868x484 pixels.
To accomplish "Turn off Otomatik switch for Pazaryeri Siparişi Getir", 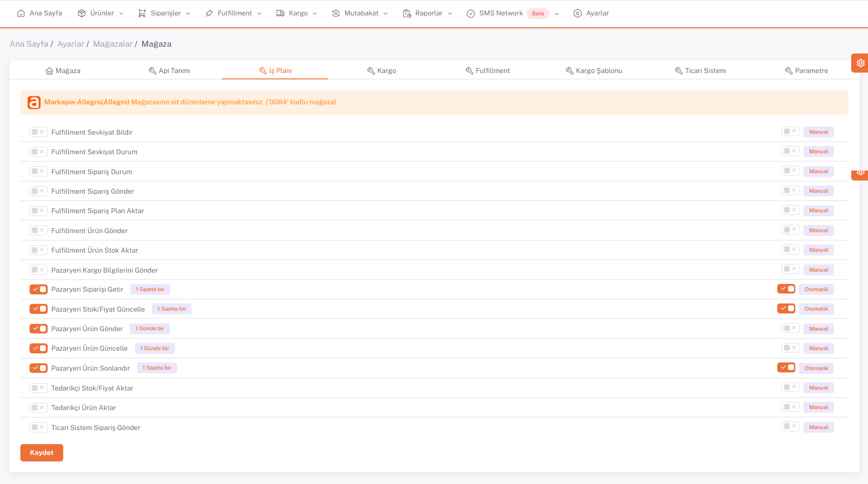I will click(x=786, y=289).
